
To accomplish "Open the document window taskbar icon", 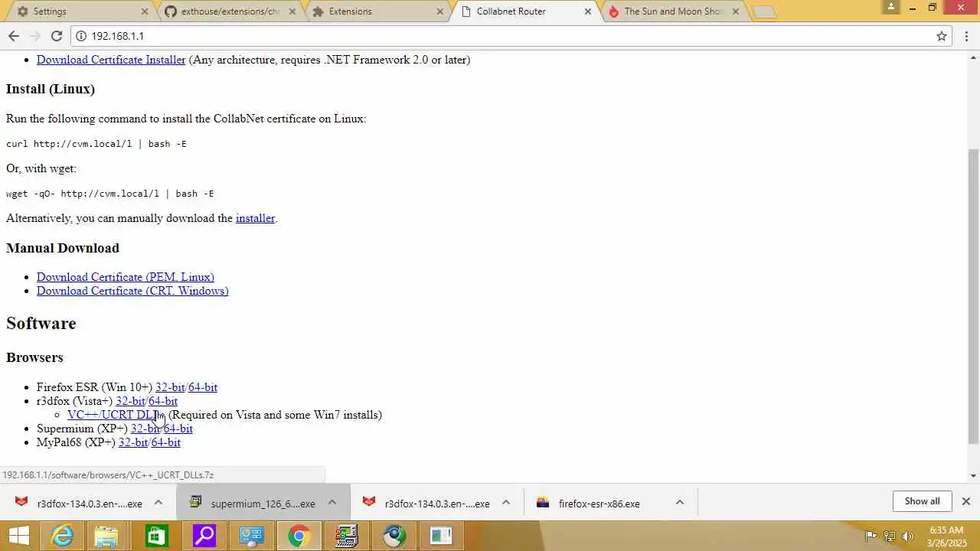I will tap(441, 536).
